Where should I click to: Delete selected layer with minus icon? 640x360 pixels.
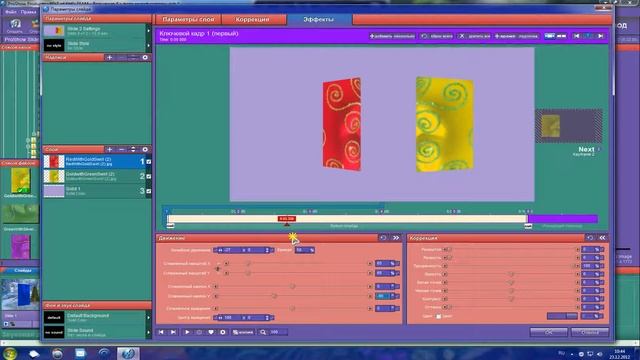pos(121,149)
